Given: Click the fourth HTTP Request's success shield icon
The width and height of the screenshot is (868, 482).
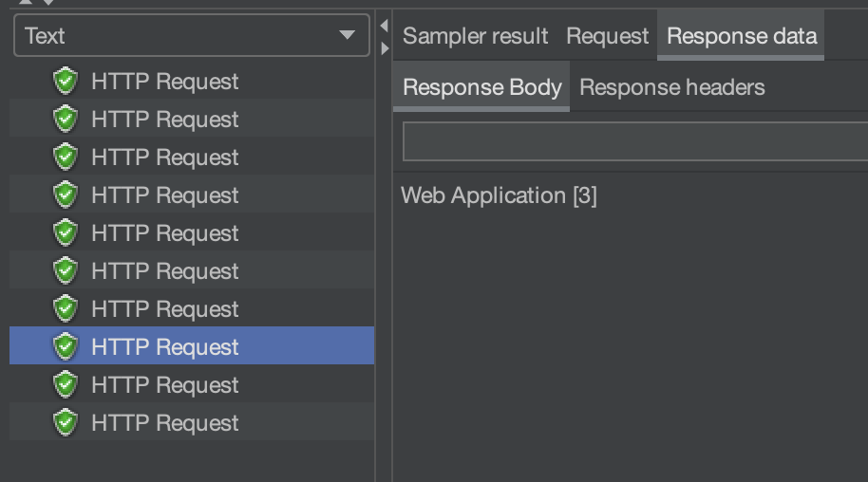Looking at the screenshot, I should 65,195.
